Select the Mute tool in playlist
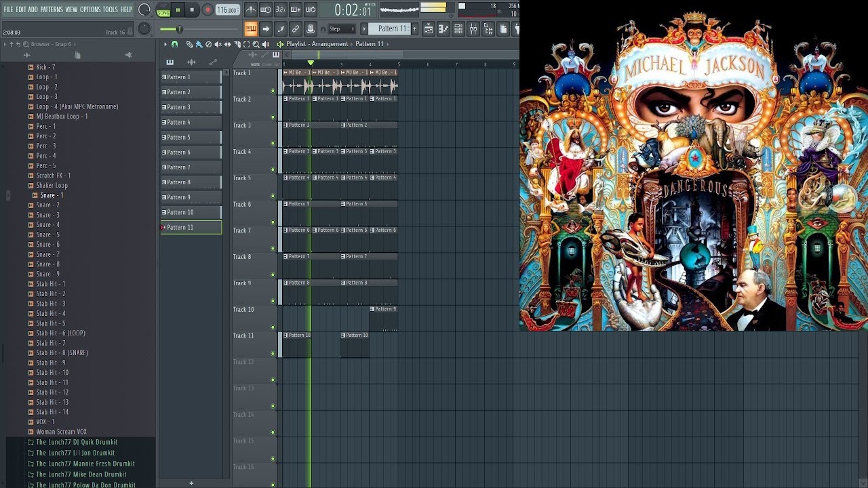The width and height of the screenshot is (868, 488). point(218,44)
